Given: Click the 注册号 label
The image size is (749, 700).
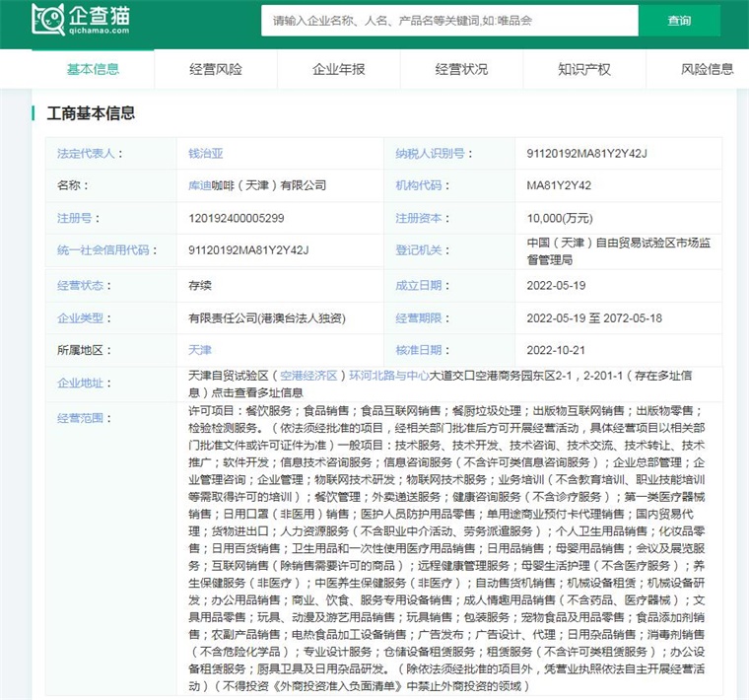Looking at the screenshot, I should 78,218.
